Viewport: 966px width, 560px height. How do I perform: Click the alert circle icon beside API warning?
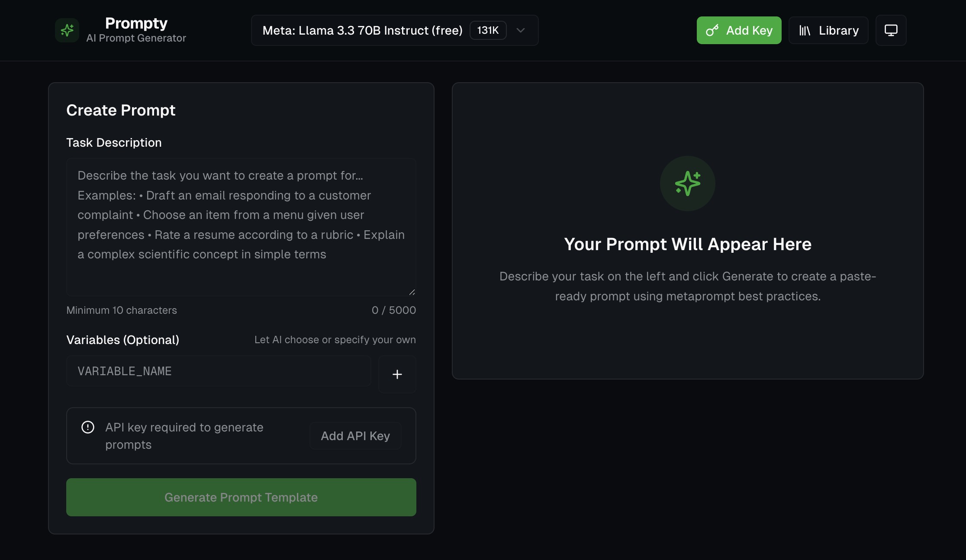(87, 427)
